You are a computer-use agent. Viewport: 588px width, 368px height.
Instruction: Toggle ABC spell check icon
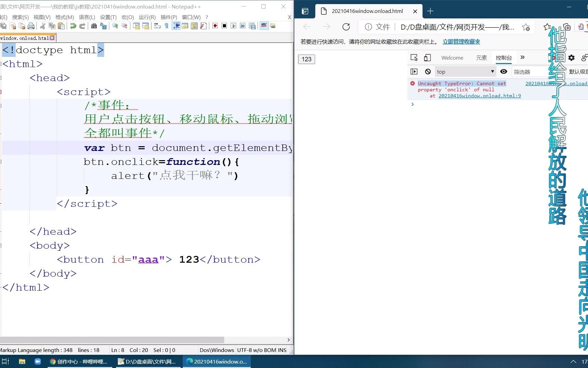(x=264, y=26)
